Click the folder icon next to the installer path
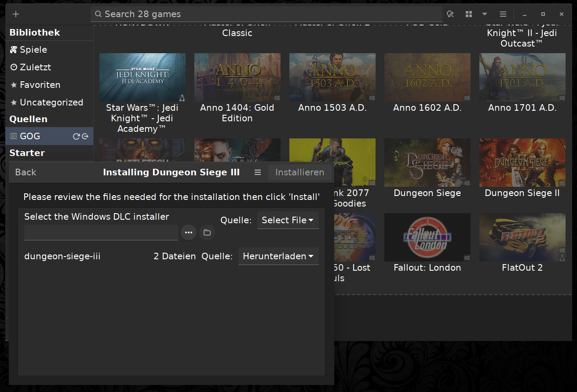Image resolution: width=577 pixels, height=392 pixels. click(x=207, y=232)
